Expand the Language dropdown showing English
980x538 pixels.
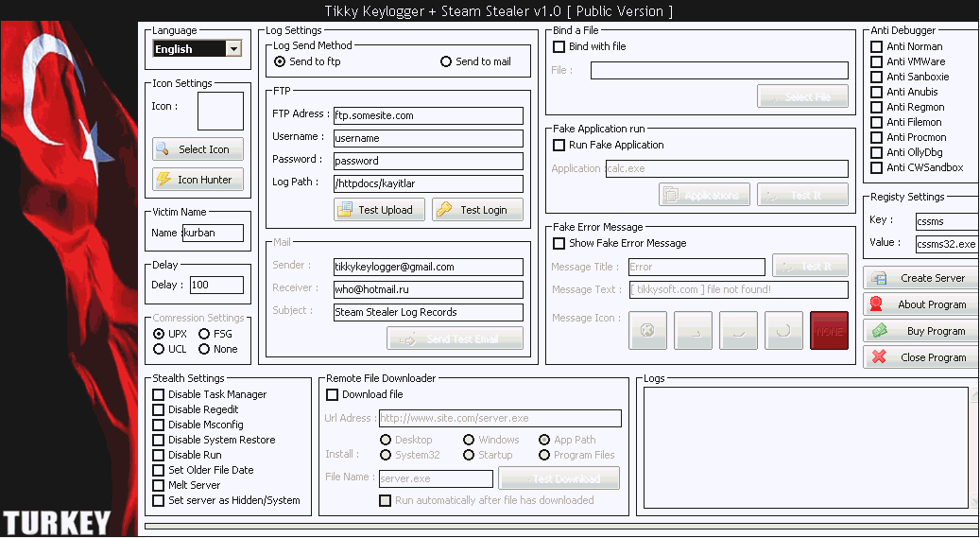click(x=233, y=49)
